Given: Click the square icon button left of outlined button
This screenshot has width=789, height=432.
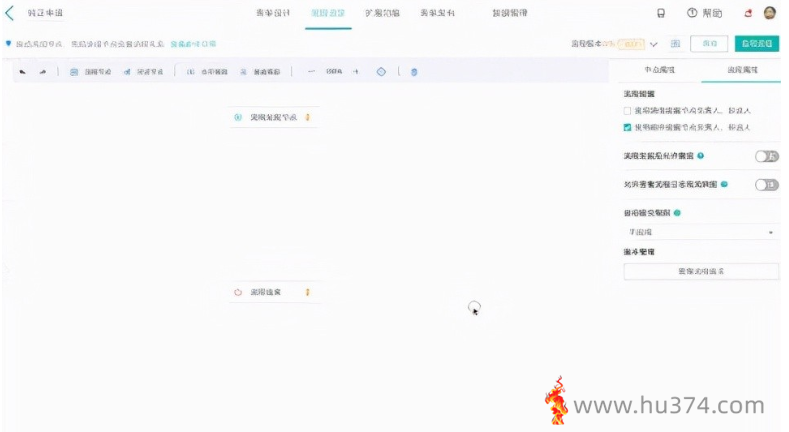Looking at the screenshot, I should [x=675, y=44].
